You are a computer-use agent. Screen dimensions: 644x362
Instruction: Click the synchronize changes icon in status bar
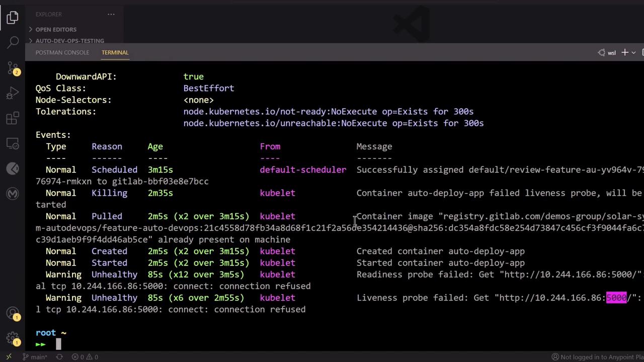click(x=59, y=357)
